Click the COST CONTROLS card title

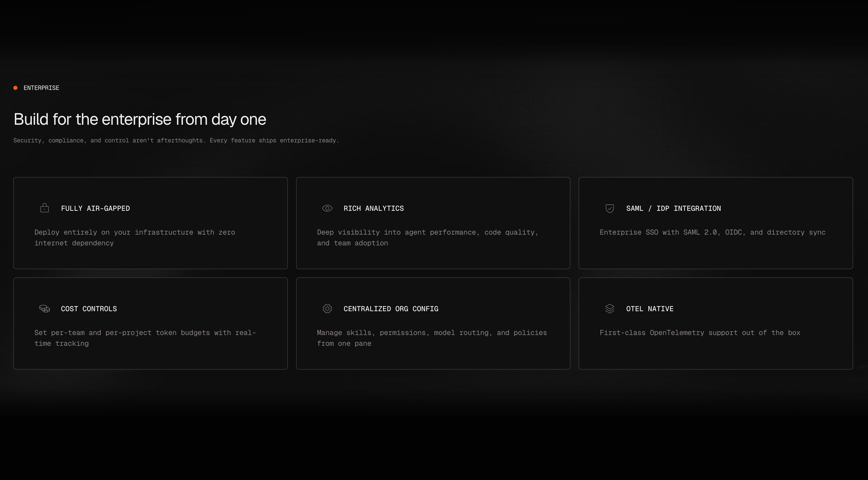click(89, 309)
